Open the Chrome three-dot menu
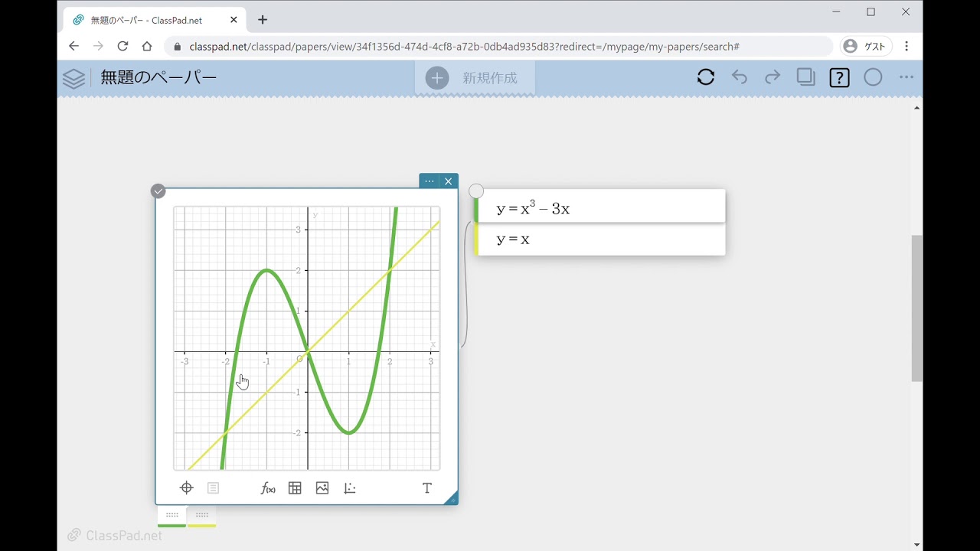This screenshot has width=980, height=551. (906, 46)
